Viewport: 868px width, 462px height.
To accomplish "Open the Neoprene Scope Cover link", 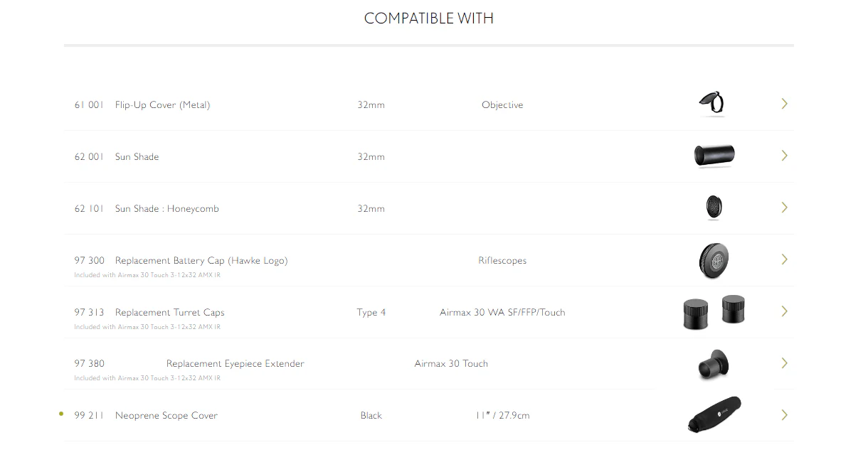I will 166,416.
